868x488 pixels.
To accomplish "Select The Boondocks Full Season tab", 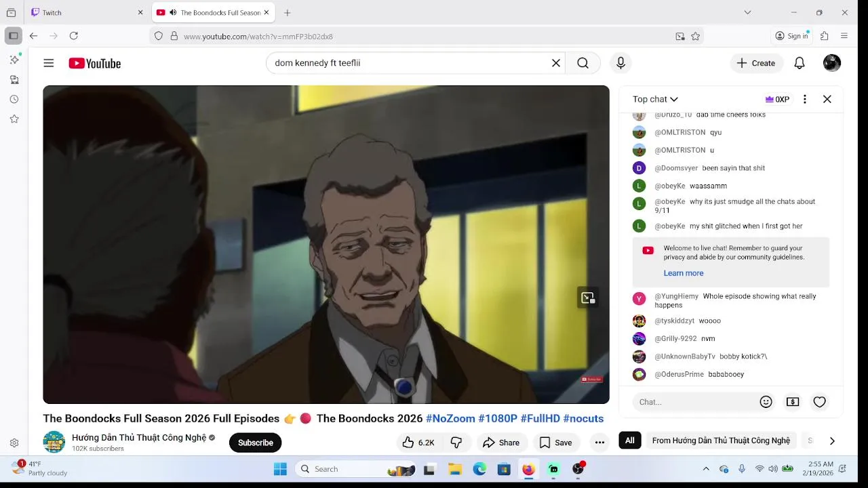I will [213, 12].
